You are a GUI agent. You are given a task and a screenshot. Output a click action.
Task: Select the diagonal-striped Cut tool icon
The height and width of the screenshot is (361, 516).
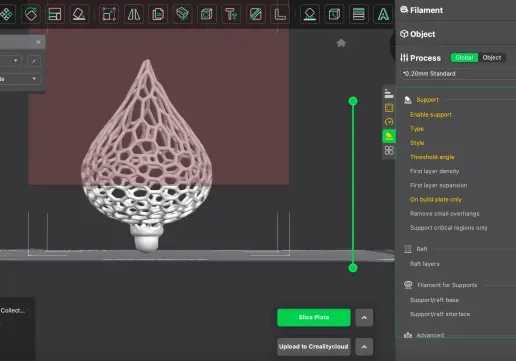point(255,14)
